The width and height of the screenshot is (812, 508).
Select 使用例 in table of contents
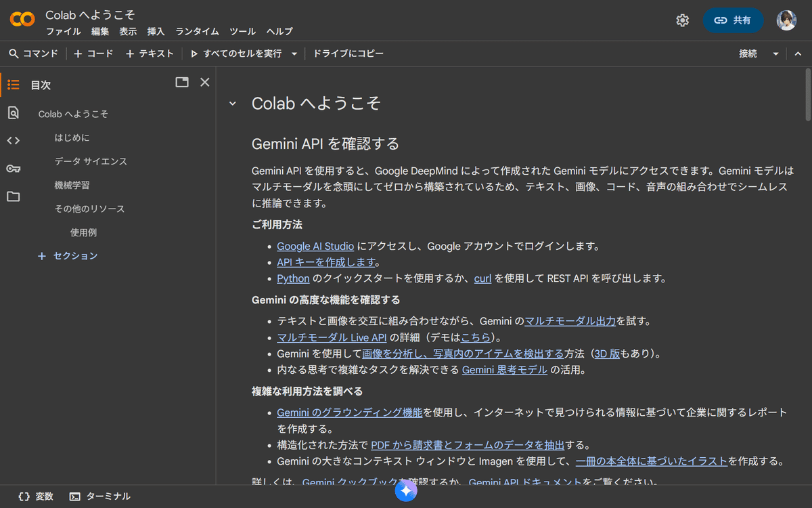83,232
